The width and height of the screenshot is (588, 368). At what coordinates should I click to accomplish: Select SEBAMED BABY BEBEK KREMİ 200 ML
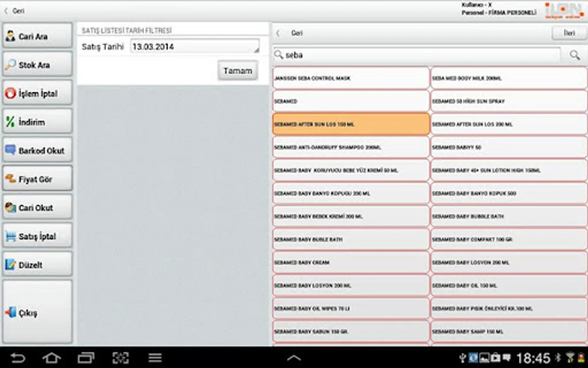pyautogui.click(x=351, y=216)
